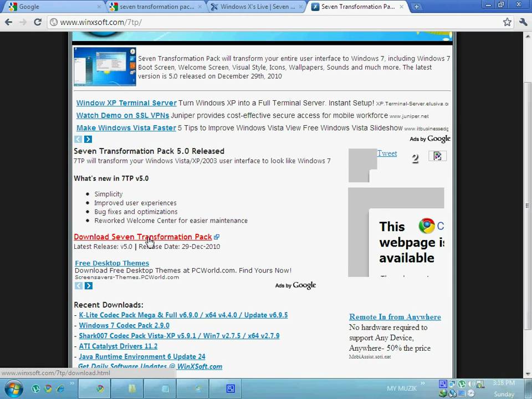This screenshot has width=532, height=399.
Task: Open the Windows 7 Codec Pack 2.9.0 link
Action: tap(124, 325)
